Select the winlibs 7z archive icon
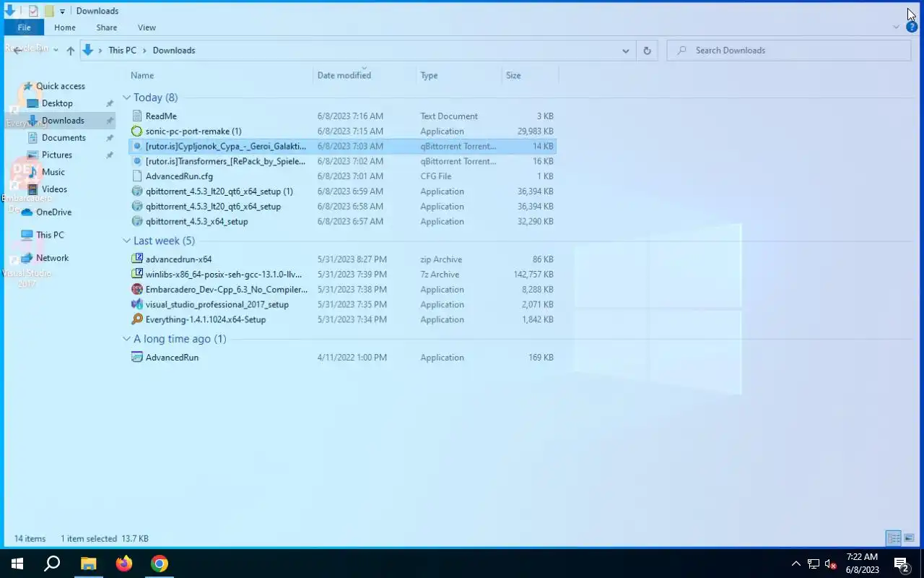924x578 pixels. (x=137, y=274)
